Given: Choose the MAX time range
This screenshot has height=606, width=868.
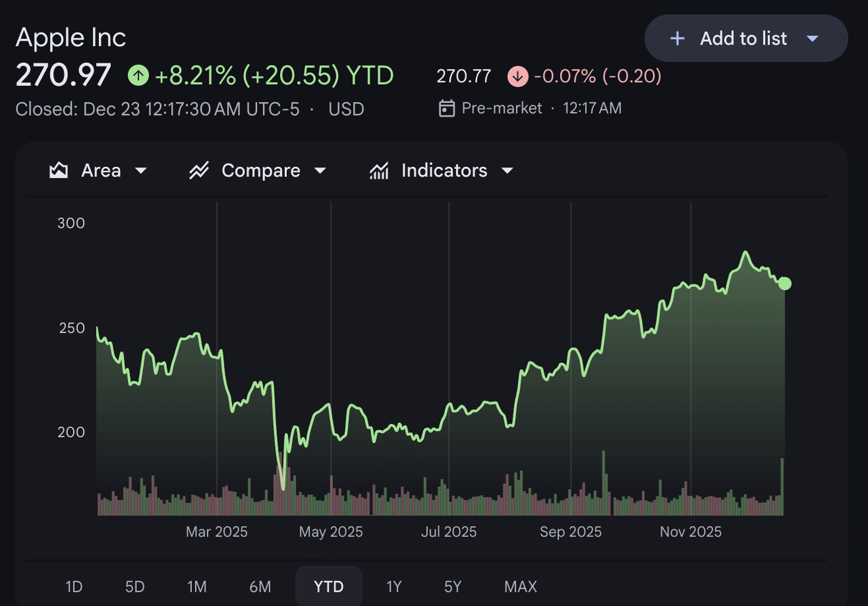Looking at the screenshot, I should tap(520, 587).
